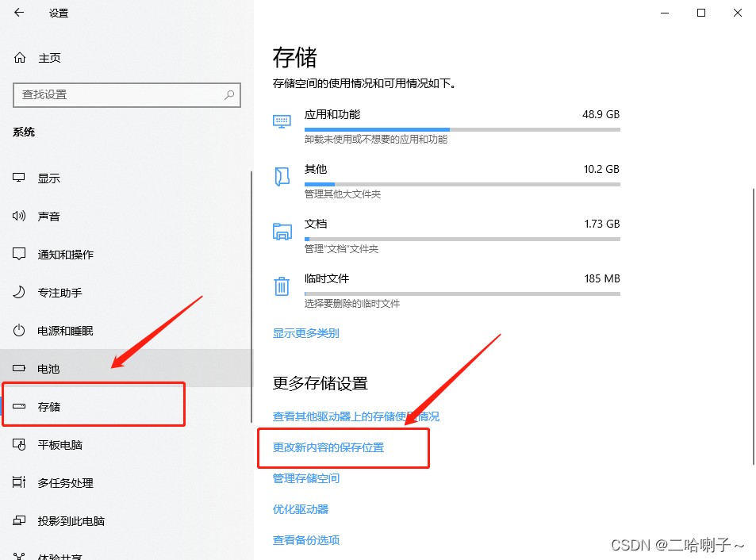Click the Apps & features (应用和功能) icon
Image resolution: width=756 pixels, height=560 pixels.
[282, 121]
